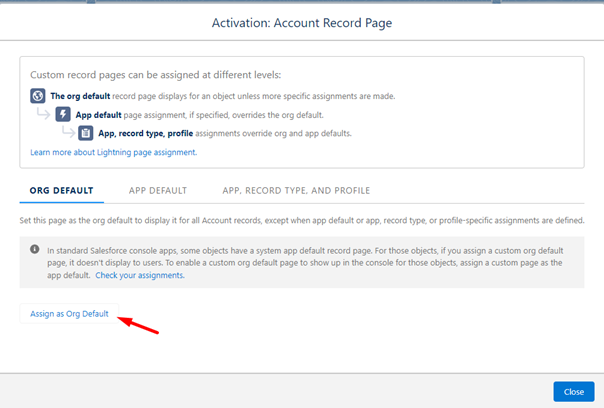The image size is (604, 408).
Task: Switch to the ORG DEFAULT tab
Action: click(x=62, y=191)
